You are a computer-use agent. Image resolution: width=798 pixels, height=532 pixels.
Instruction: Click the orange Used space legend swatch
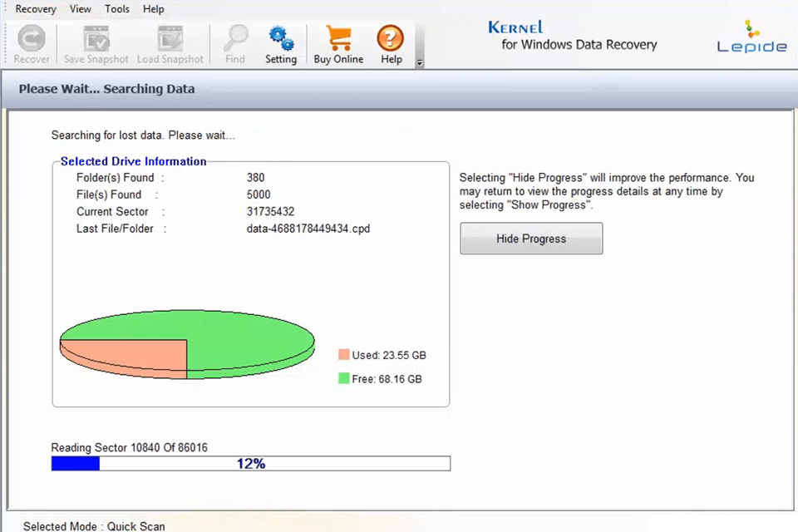(x=343, y=355)
